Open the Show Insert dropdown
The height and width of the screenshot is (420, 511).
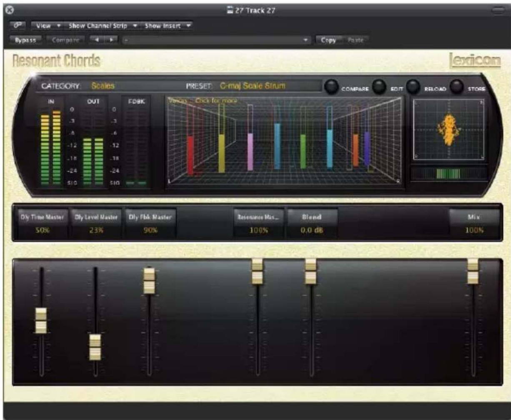[x=168, y=26]
